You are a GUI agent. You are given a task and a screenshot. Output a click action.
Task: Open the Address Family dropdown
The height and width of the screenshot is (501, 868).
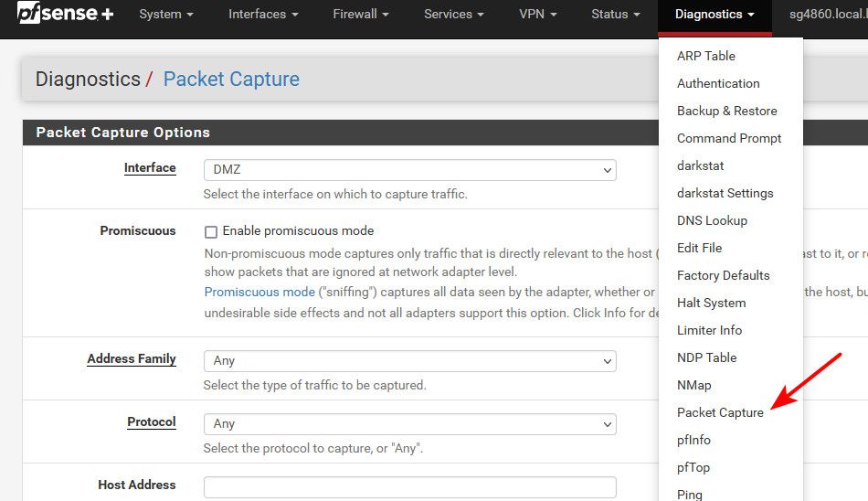409,361
